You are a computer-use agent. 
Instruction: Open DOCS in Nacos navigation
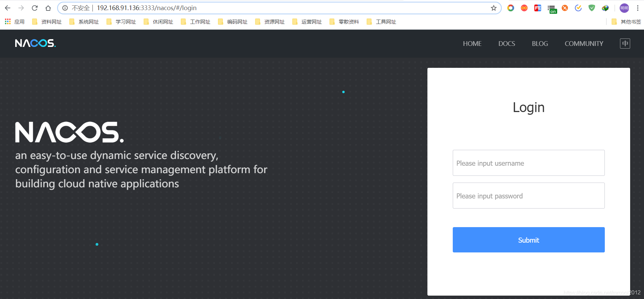click(506, 44)
